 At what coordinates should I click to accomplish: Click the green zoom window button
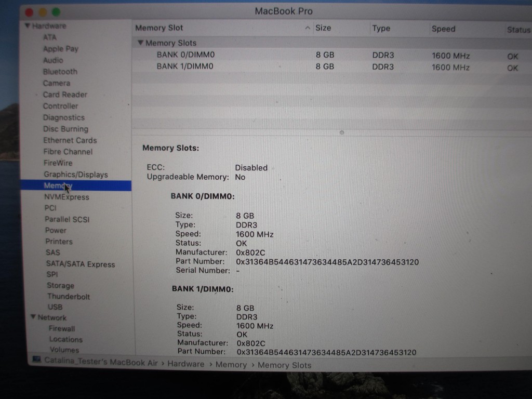[56, 12]
